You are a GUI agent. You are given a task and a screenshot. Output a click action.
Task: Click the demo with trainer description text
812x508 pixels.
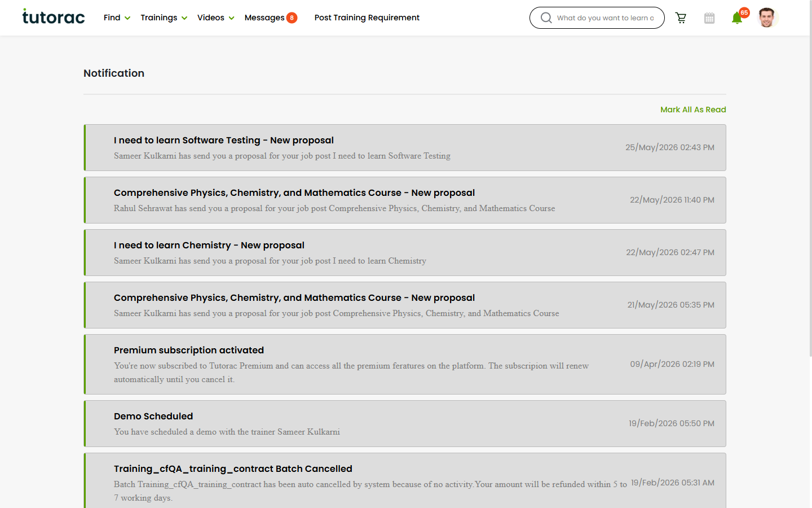[227, 432]
